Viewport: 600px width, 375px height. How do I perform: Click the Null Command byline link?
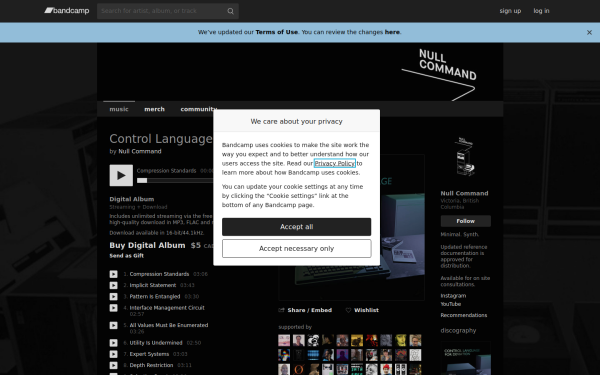pyautogui.click(x=140, y=152)
